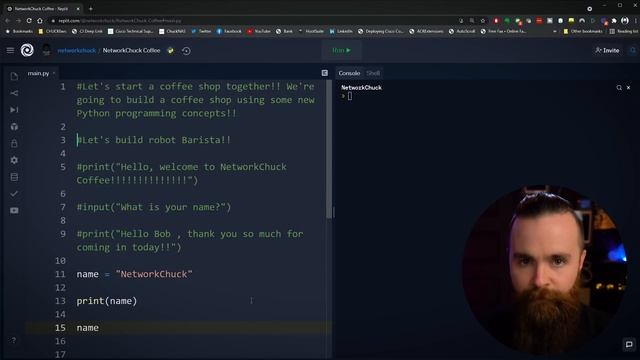
Task: Invite collaborators with Invite button
Action: pyautogui.click(x=607, y=50)
